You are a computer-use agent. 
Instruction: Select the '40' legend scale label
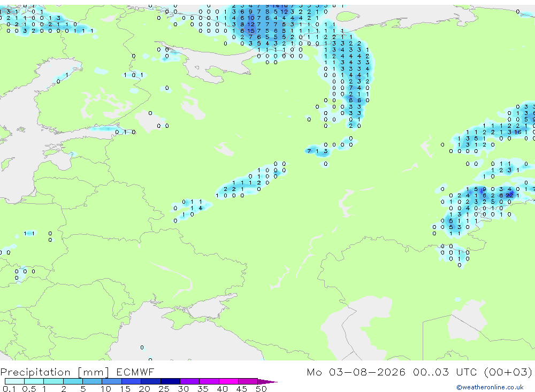coord(222,389)
